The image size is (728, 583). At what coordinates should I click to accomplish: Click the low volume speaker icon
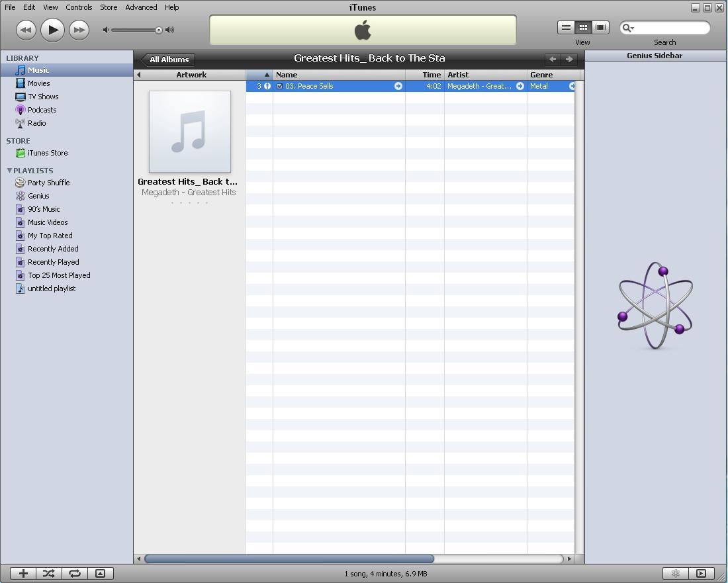pyautogui.click(x=106, y=30)
